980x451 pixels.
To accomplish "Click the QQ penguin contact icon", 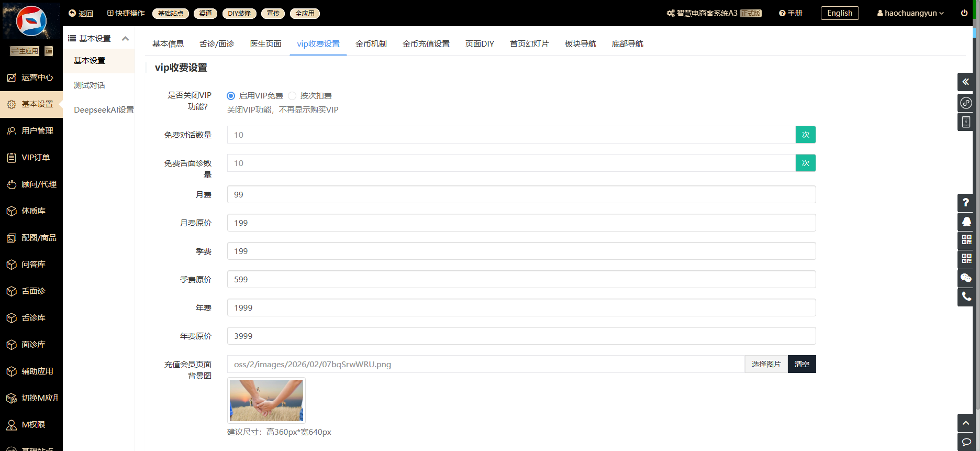I will coord(966,222).
